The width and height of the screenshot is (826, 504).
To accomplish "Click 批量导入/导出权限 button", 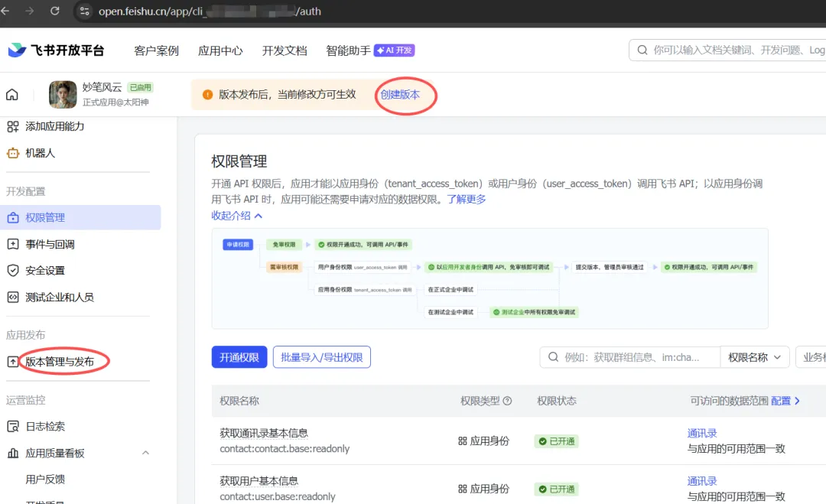I will pyautogui.click(x=322, y=357).
